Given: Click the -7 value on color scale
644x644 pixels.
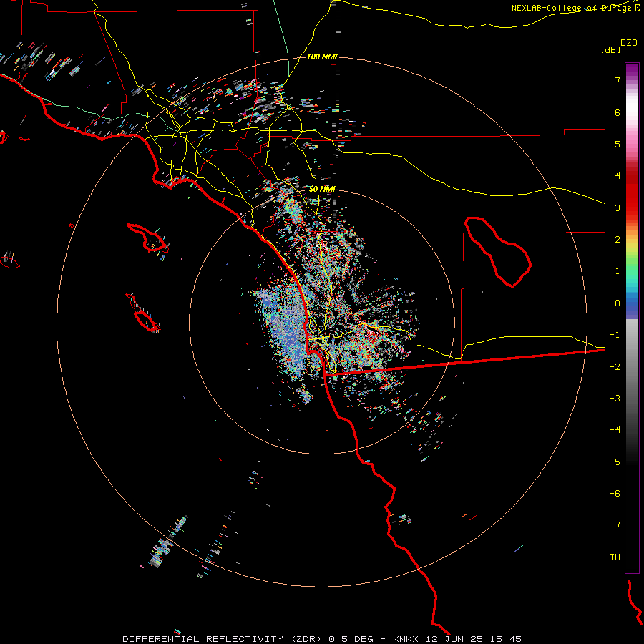Looking at the screenshot, I should [615, 525].
